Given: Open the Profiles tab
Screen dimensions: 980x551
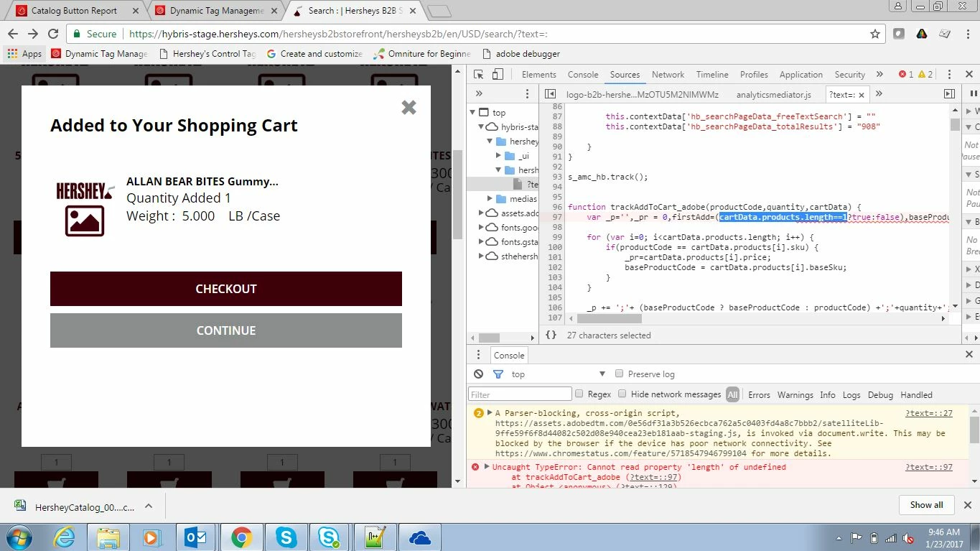Looking at the screenshot, I should coord(754,75).
